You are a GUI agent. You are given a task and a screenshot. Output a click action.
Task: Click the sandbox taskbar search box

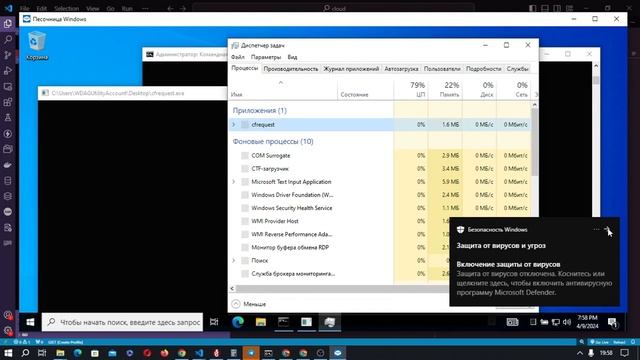[x=122, y=322]
